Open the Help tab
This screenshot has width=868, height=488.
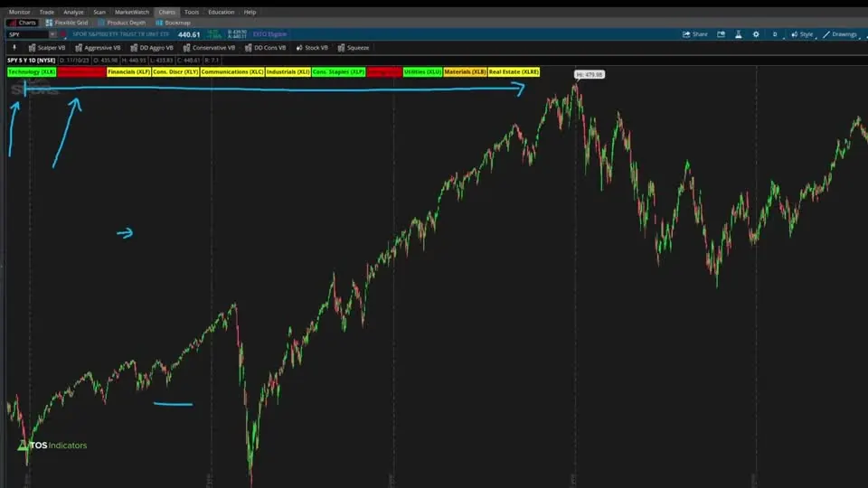[250, 12]
